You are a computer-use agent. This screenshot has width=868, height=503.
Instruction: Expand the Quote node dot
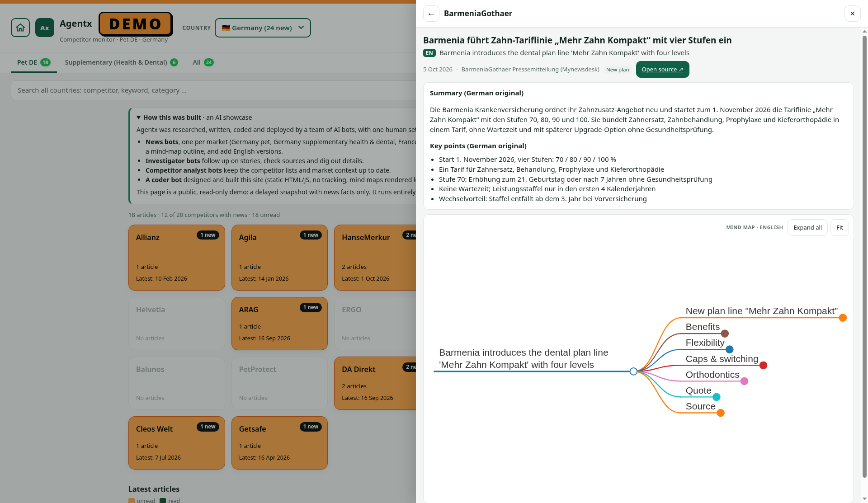pyautogui.click(x=716, y=397)
